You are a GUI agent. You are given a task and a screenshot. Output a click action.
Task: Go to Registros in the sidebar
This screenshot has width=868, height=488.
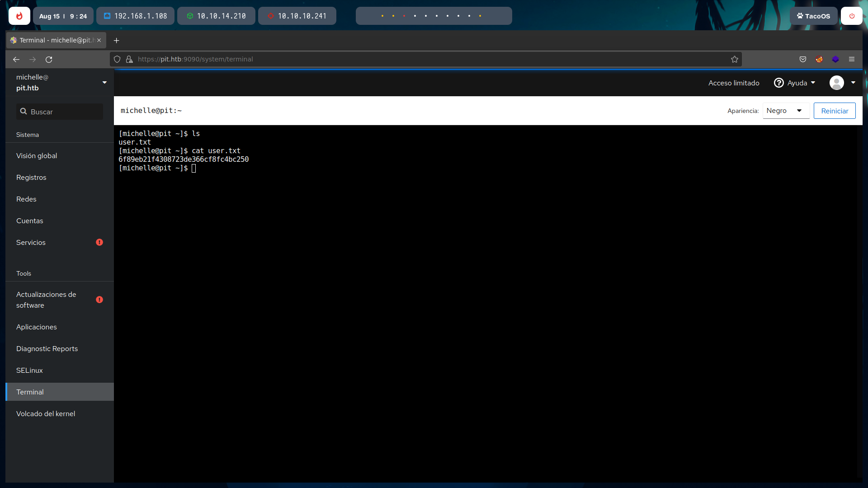[x=31, y=178]
